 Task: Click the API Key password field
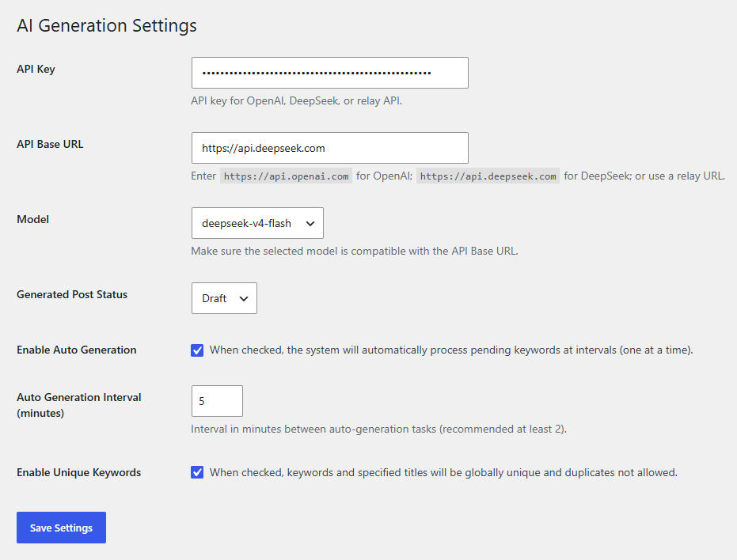coord(329,73)
